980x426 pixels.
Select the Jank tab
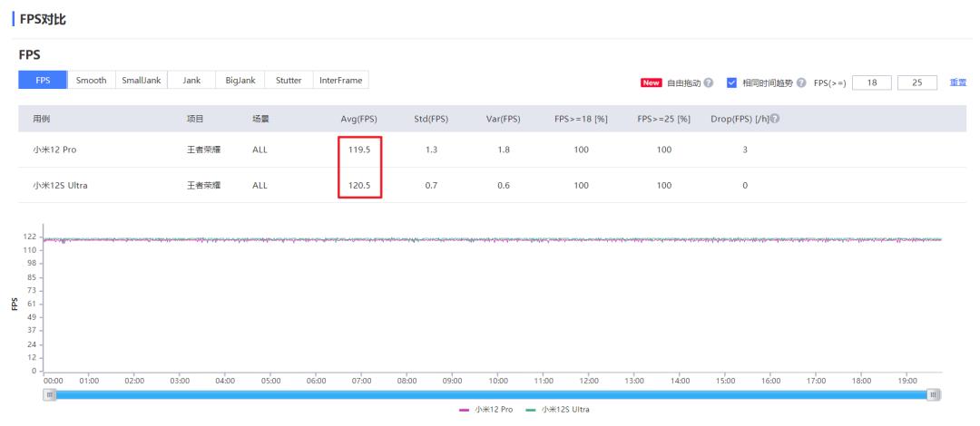(191, 81)
